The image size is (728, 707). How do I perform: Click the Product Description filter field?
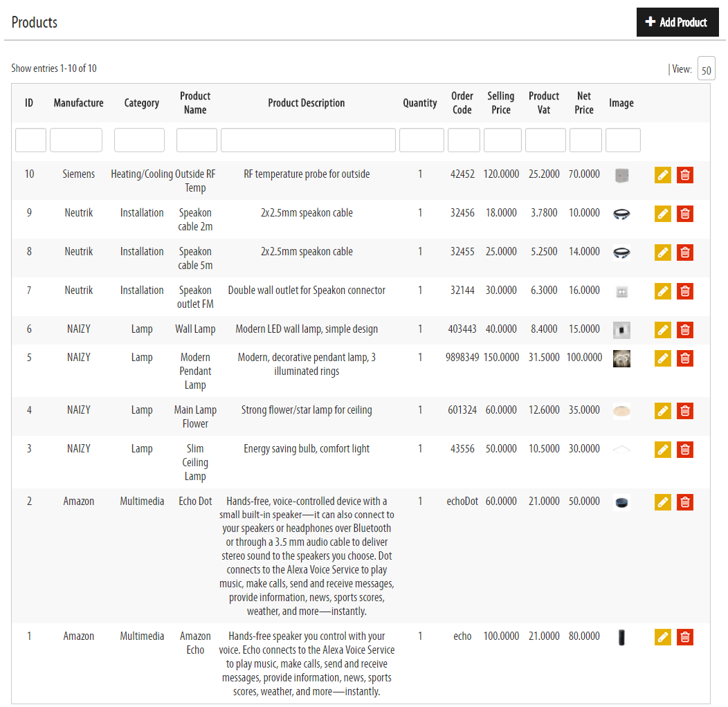point(308,140)
